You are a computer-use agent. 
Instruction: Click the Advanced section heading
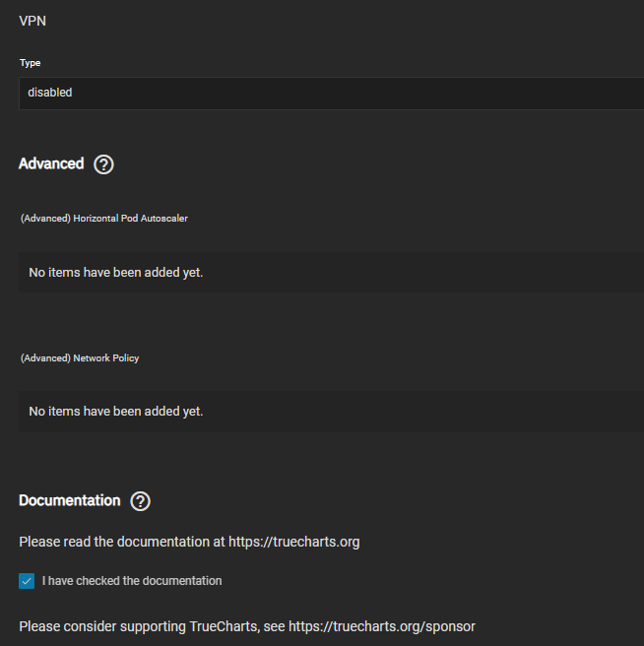(51, 163)
